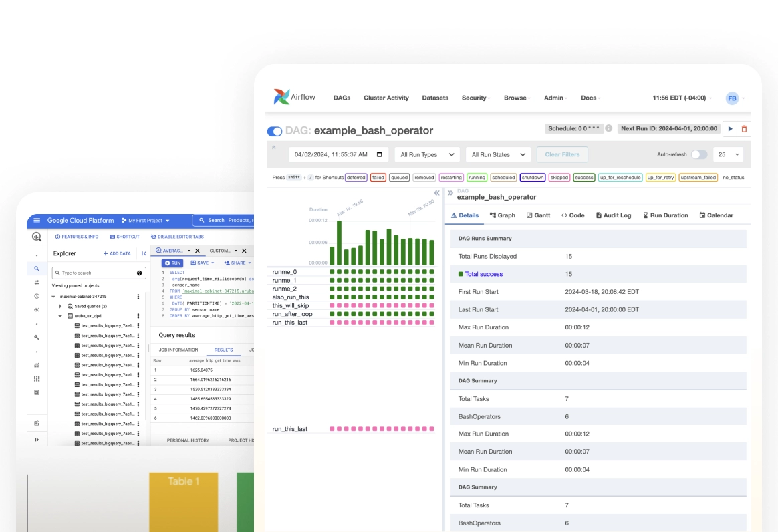This screenshot has height=532, width=778.
Task: Click ADD DATA in the Explorer
Action: (x=117, y=253)
